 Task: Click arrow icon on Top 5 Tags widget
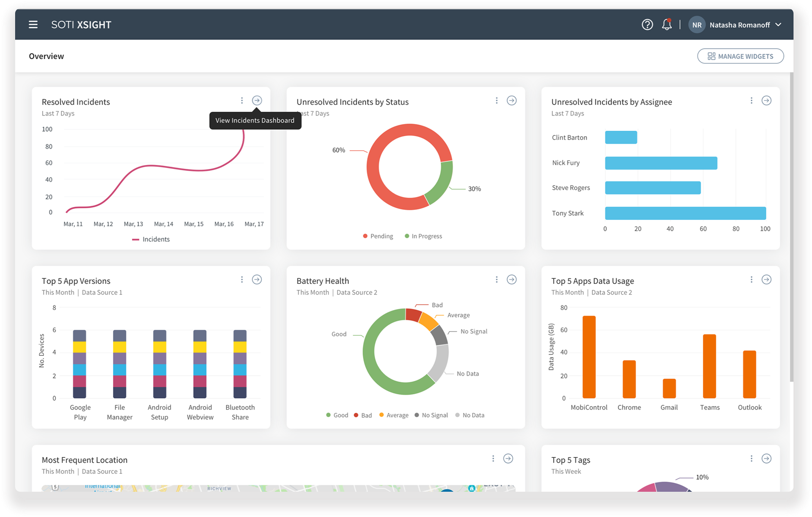click(766, 458)
